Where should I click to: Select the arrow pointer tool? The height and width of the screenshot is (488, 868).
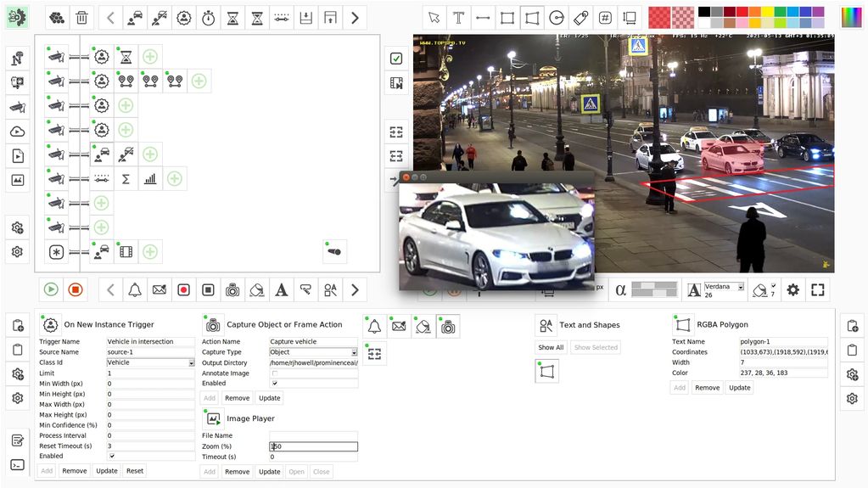[x=434, y=17]
